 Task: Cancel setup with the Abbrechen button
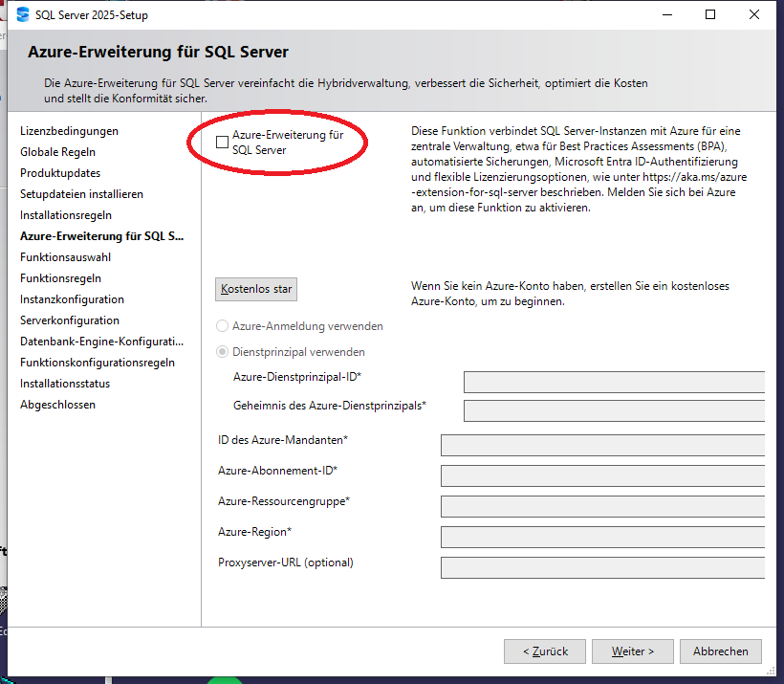coord(720,651)
